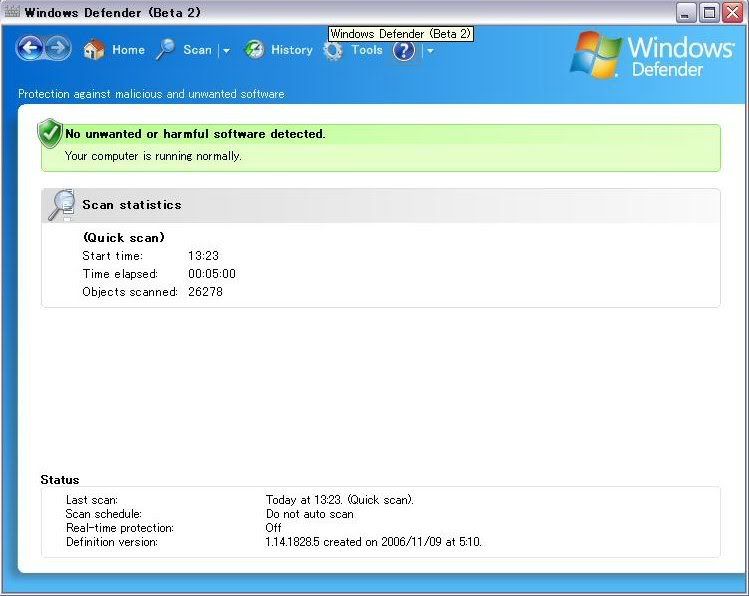Viewport: 749px width, 596px height.
Task: Click the "Last scan:" label
Action: pyautogui.click(x=92, y=500)
